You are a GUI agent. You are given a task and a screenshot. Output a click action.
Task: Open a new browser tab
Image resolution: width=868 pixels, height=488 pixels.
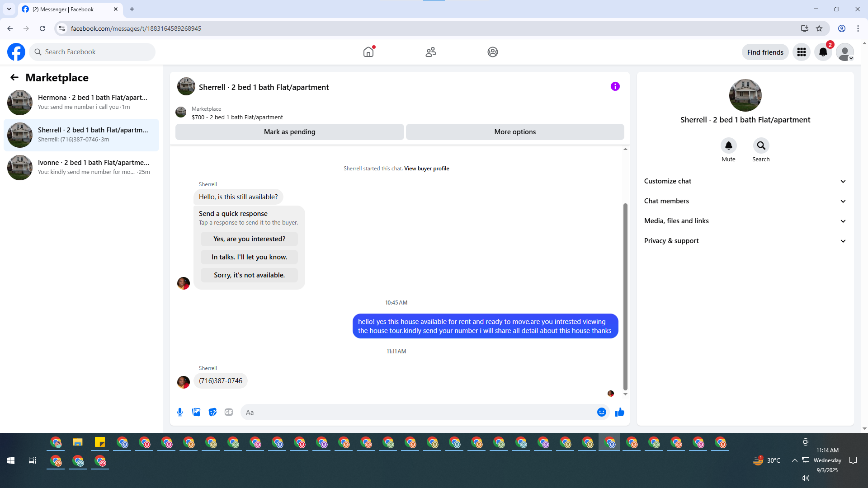point(132,9)
